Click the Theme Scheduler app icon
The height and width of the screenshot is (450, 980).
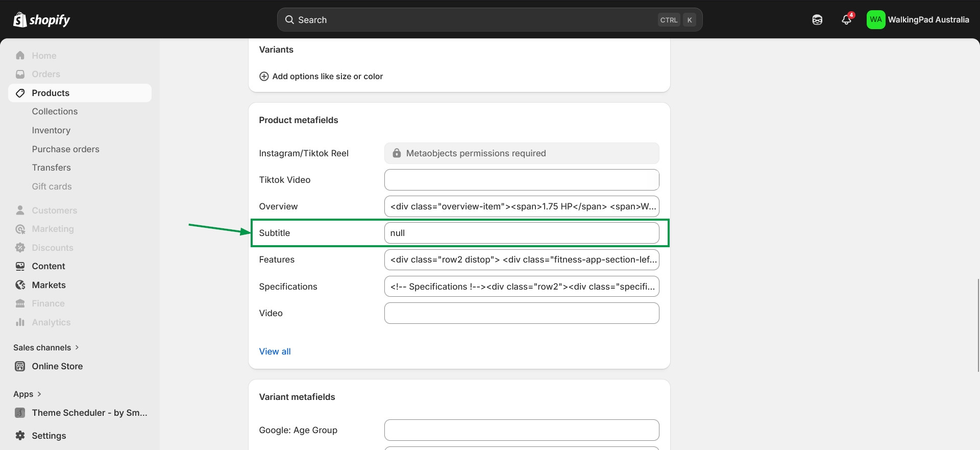20,413
